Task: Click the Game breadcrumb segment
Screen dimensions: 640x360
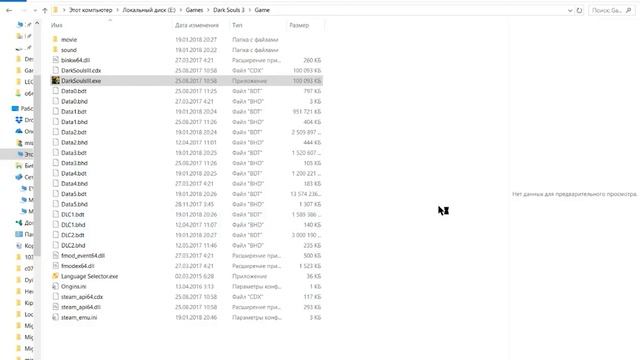Action: coord(262,10)
